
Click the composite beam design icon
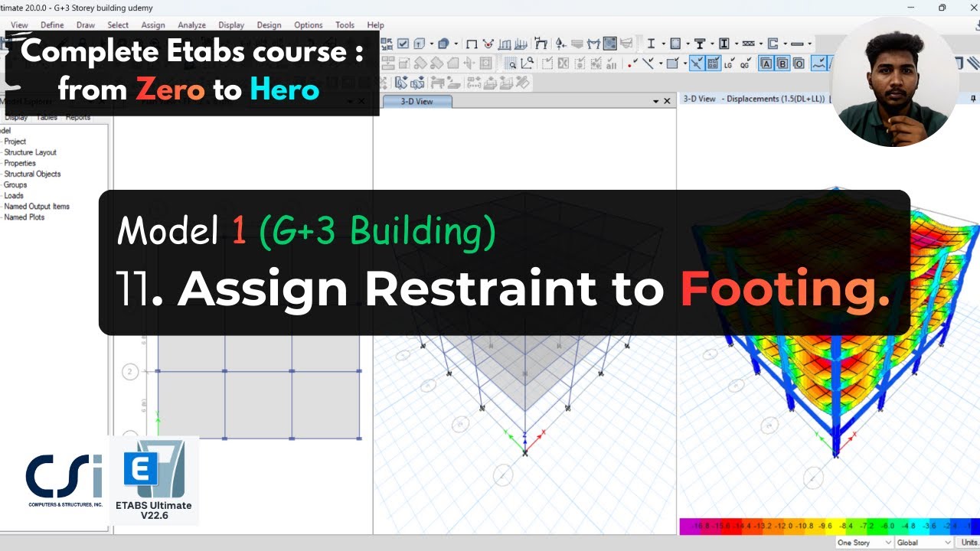700,44
